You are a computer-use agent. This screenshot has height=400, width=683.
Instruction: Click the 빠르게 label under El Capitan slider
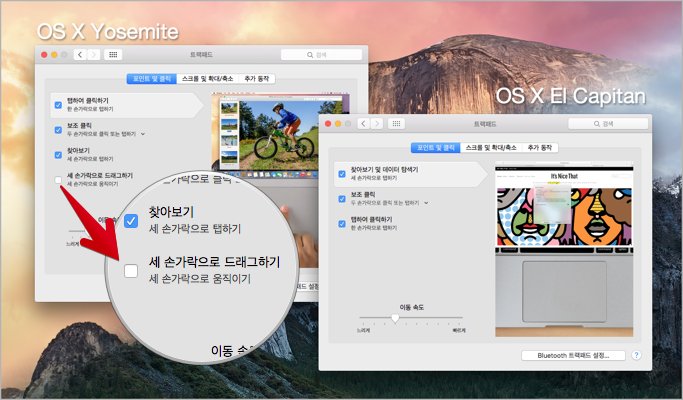coord(459,331)
